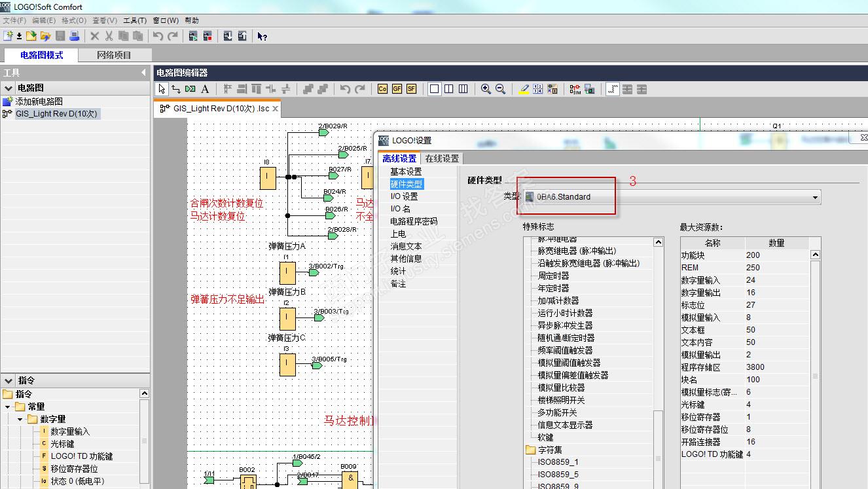
Task: Select 运行小时计数器 in the list
Action: (565, 313)
